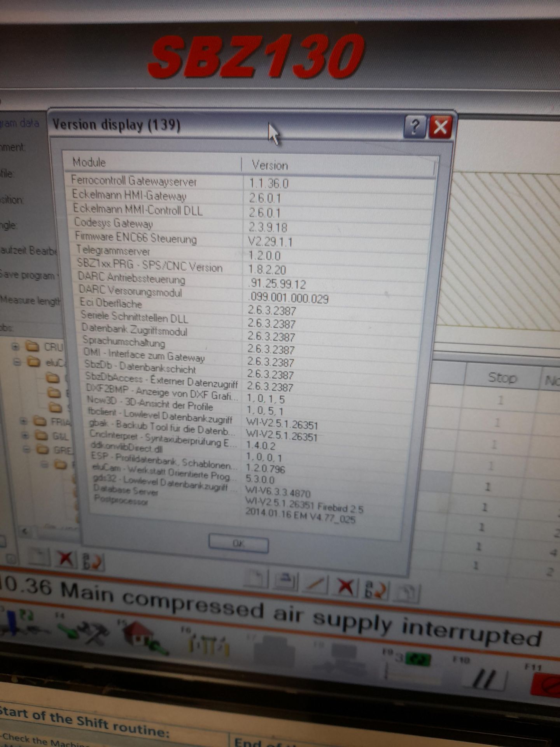The height and width of the screenshot is (747, 560).
Task: Click the F11 red stop button
Action: tap(546, 685)
